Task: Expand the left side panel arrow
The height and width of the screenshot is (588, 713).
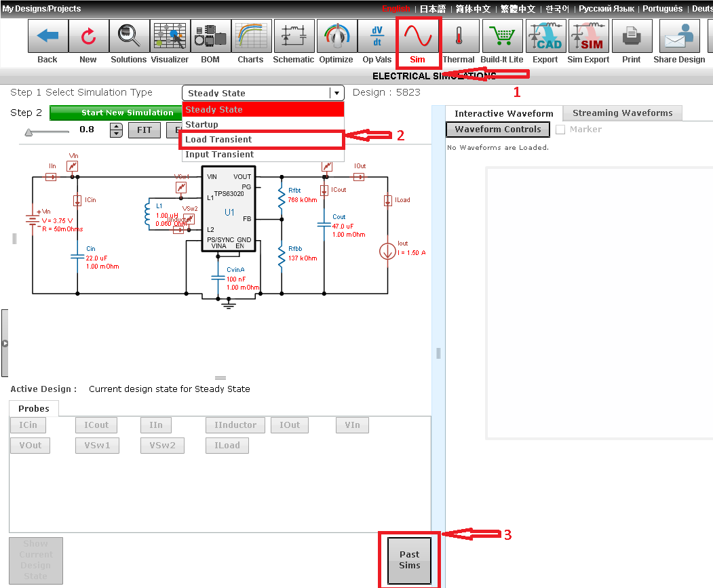Action: tap(5, 343)
